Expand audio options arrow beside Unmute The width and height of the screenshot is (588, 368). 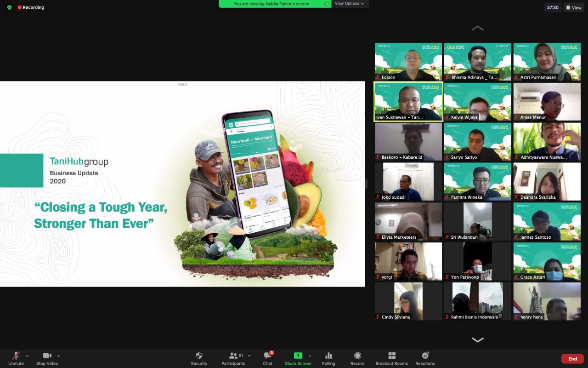coord(27,356)
